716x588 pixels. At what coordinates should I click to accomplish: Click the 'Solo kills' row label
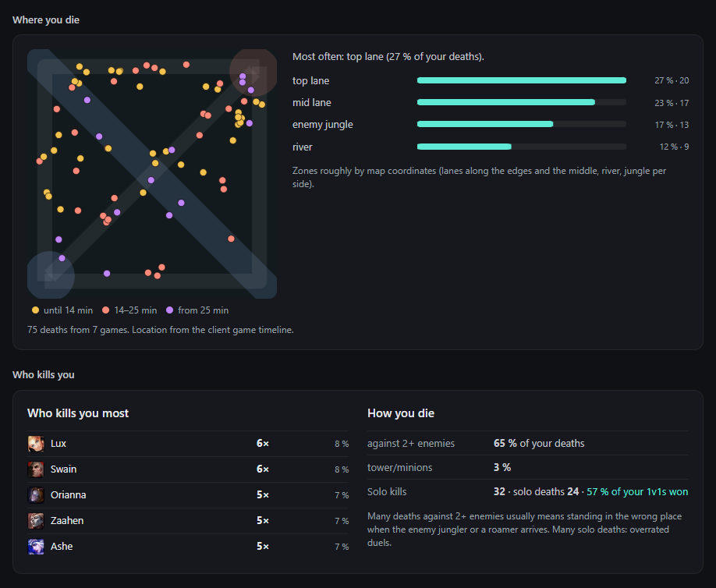(387, 491)
